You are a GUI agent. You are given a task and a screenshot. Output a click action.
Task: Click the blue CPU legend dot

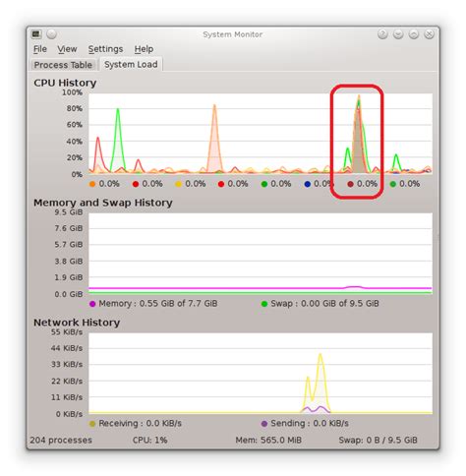(307, 184)
